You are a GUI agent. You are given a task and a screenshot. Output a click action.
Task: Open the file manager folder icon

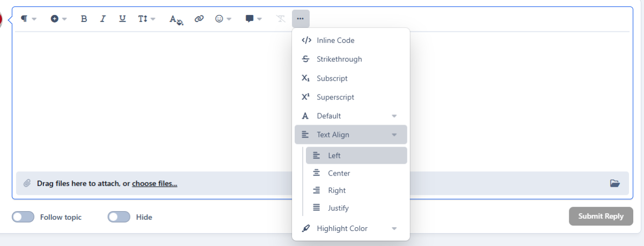pos(615,183)
